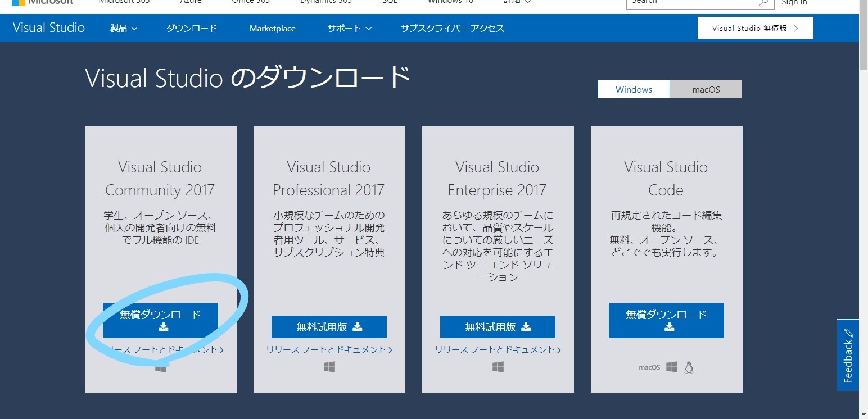The height and width of the screenshot is (419, 868).
Task: Click the Linux penguin icon under Visual Studio Code
Action: click(689, 367)
